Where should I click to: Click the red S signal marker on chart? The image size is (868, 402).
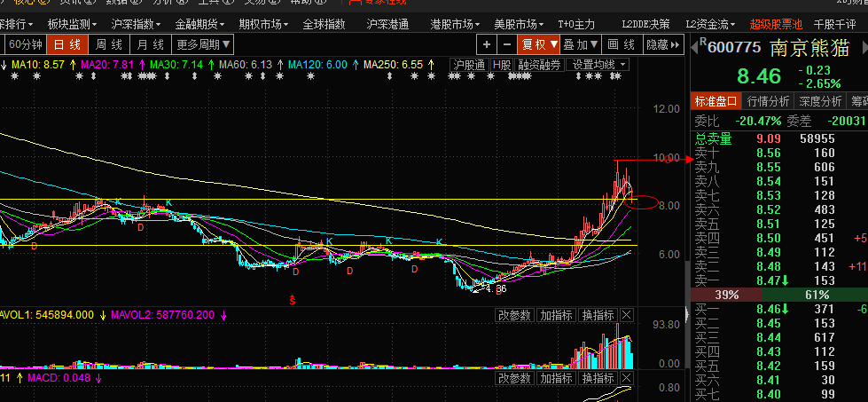293,300
